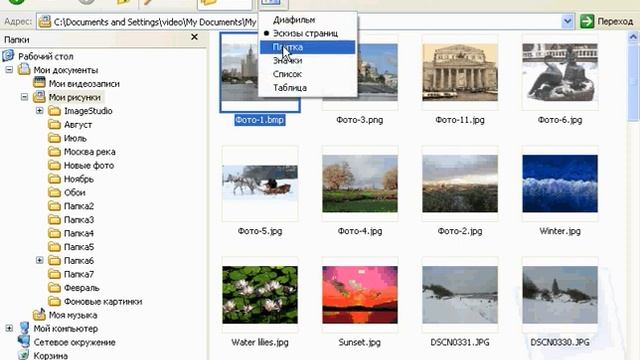The image size is (640, 360).
Task: Click the Папка5 folder icon
Action: [54, 247]
